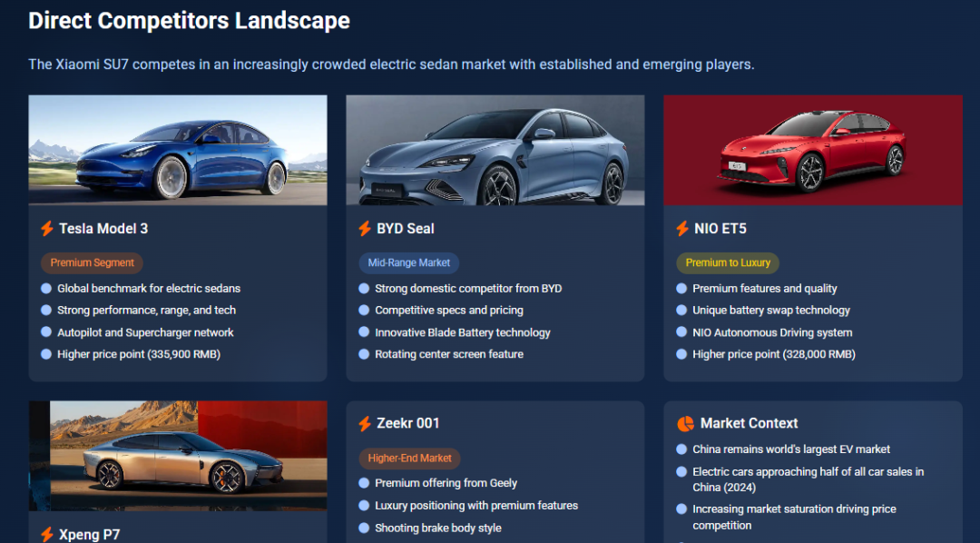The height and width of the screenshot is (543, 980).
Task: Select the NIO ET5 heading
Action: coord(720,229)
